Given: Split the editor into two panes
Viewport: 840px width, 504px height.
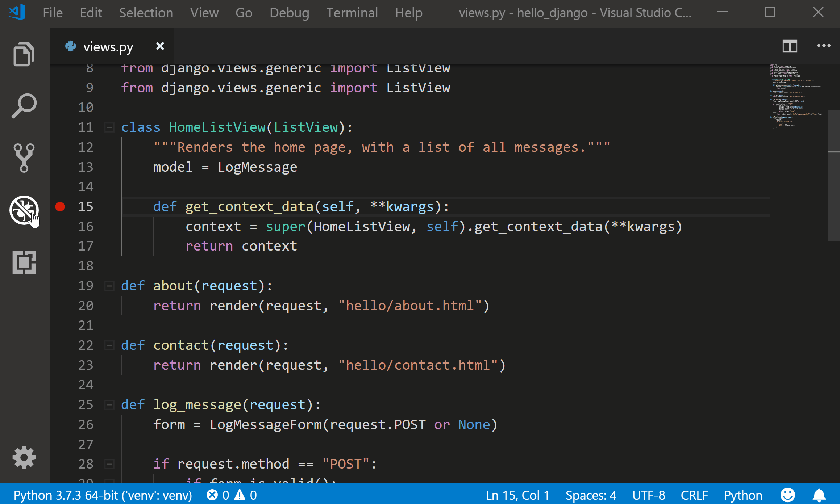Looking at the screenshot, I should pyautogui.click(x=790, y=46).
